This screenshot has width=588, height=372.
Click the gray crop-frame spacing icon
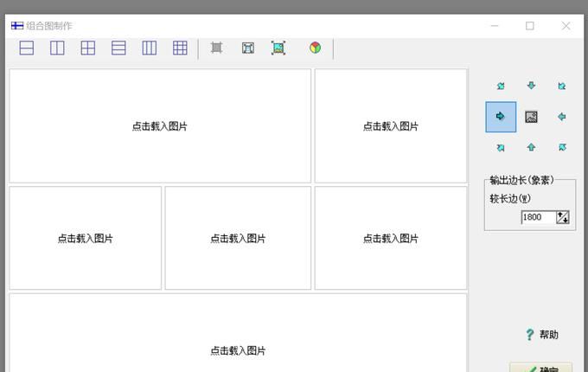coord(217,48)
